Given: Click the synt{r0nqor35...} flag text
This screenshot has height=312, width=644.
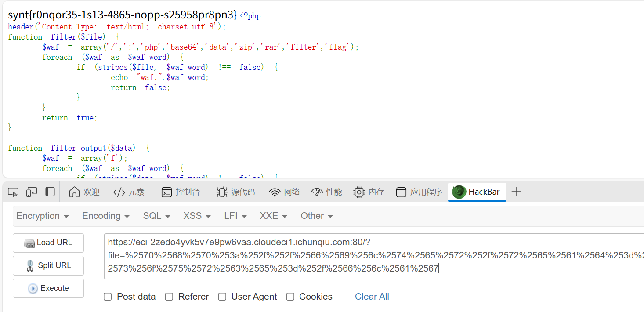Looking at the screenshot, I should point(123,15).
